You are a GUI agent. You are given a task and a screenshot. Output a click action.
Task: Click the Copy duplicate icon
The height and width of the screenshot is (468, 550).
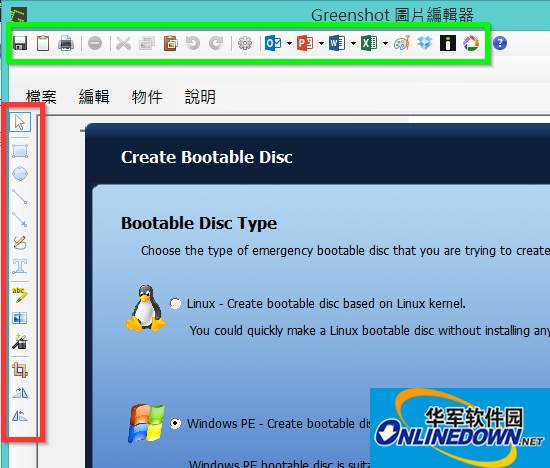click(x=147, y=43)
